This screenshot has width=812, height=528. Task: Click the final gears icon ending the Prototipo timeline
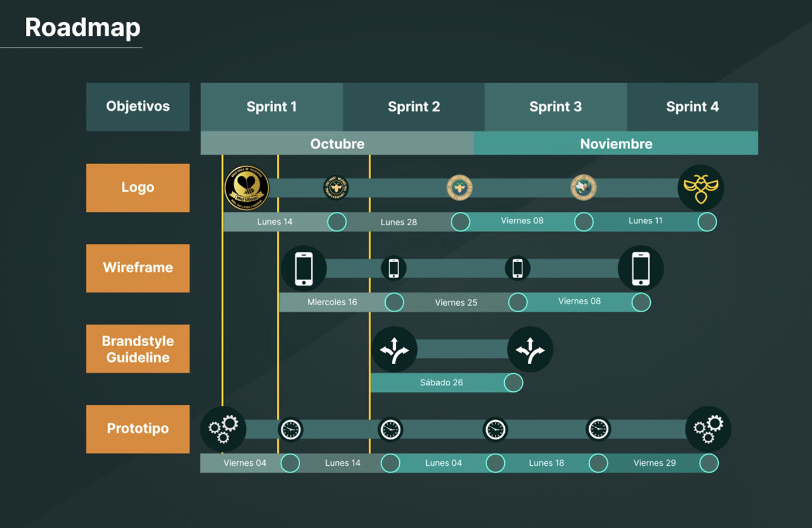click(x=708, y=429)
